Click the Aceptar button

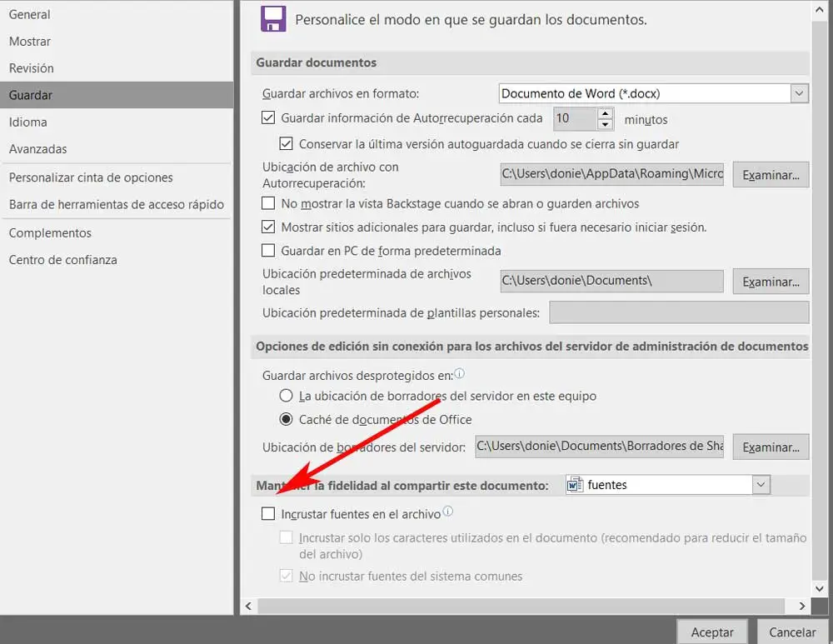712,632
